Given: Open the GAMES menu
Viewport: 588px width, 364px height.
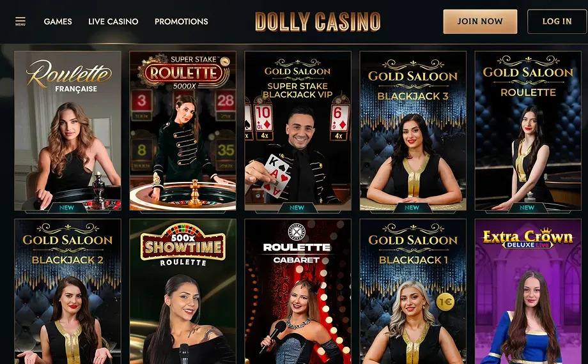Looking at the screenshot, I should coord(58,21).
